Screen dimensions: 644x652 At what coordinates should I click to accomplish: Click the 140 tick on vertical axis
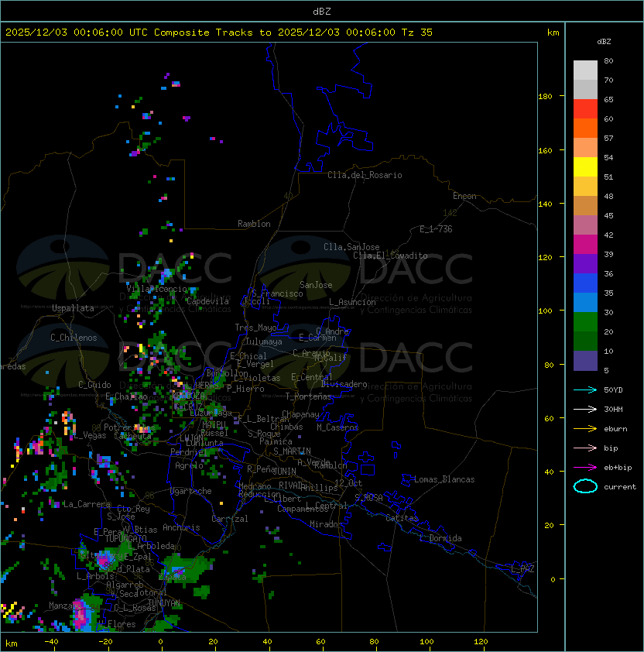545,204
